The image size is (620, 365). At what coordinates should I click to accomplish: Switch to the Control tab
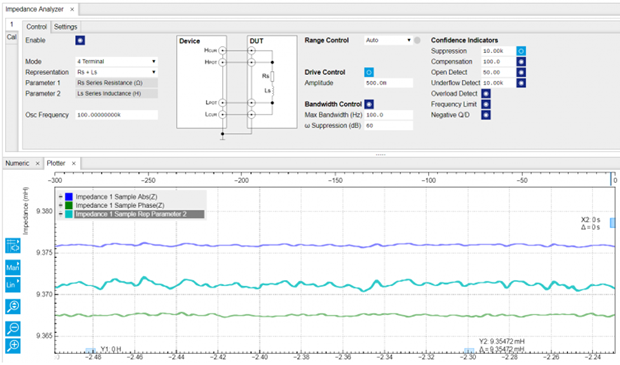click(36, 27)
